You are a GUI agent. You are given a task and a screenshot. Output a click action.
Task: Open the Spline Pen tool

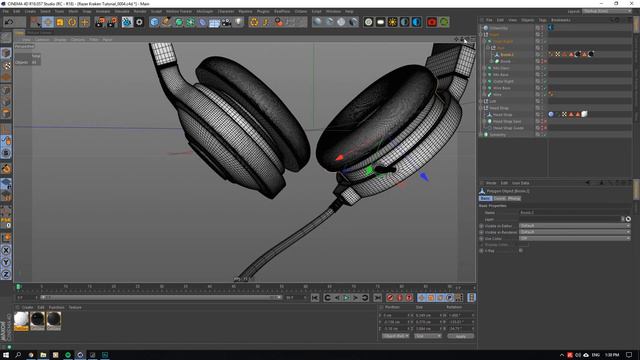pos(166,22)
